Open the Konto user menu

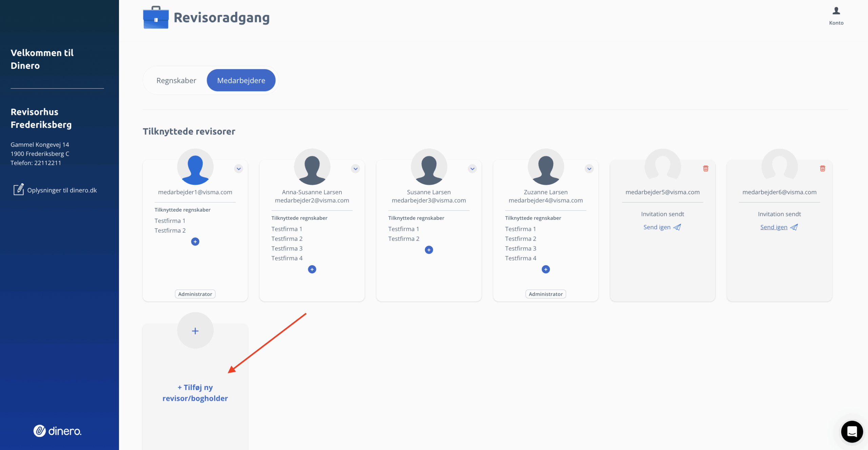pyautogui.click(x=836, y=15)
